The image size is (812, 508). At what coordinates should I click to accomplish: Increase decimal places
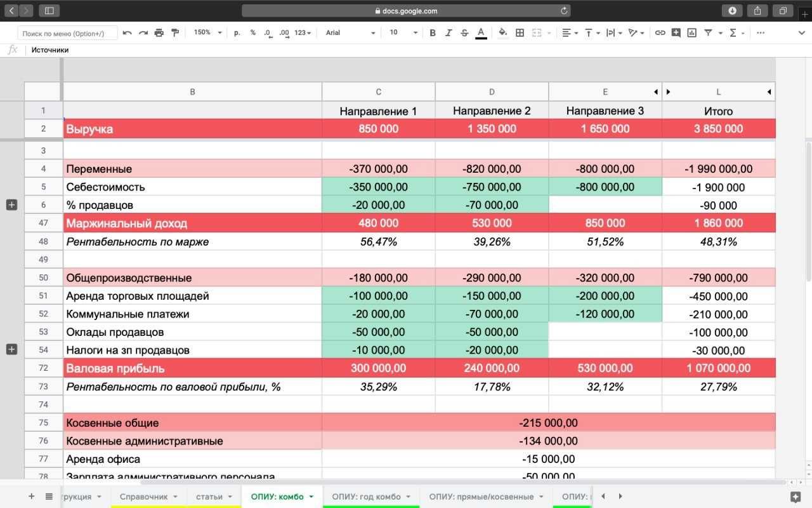(284, 32)
